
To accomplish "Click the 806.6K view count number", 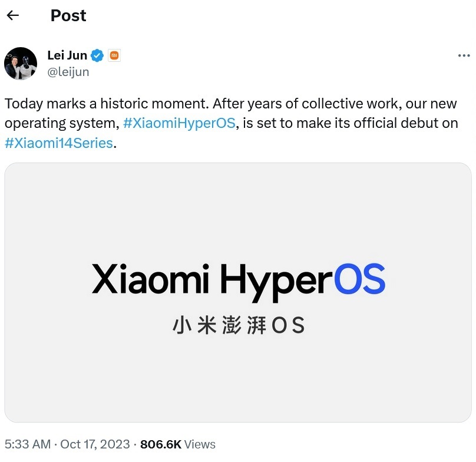I will [x=161, y=444].
